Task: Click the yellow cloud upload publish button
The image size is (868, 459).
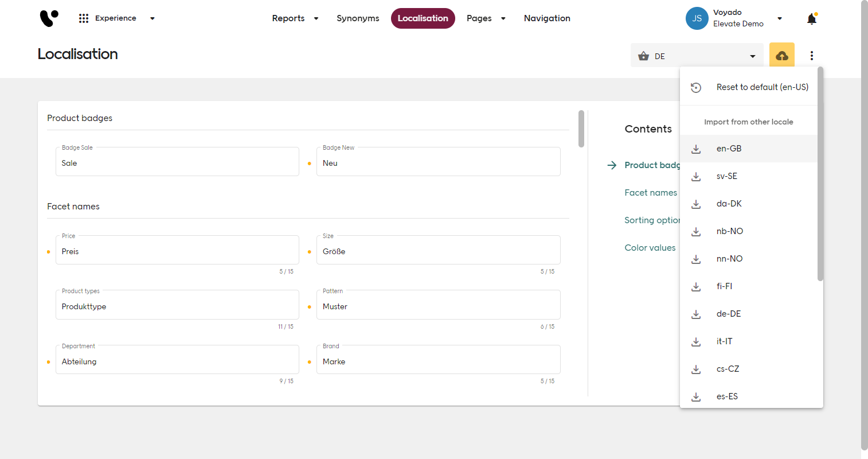Action: [782, 56]
